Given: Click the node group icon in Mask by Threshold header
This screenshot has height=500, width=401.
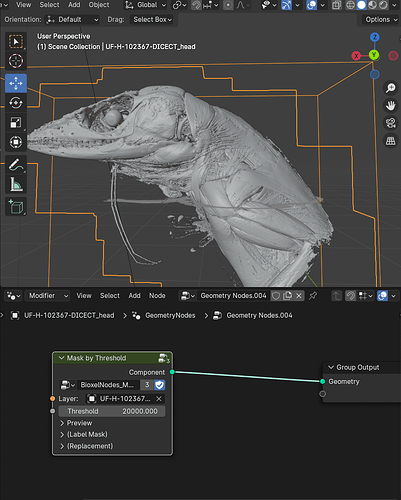Looking at the screenshot, I should click(164, 358).
